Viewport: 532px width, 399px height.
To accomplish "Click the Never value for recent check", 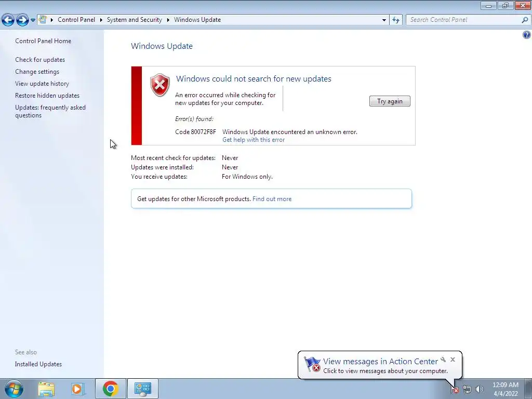I will pyautogui.click(x=230, y=158).
